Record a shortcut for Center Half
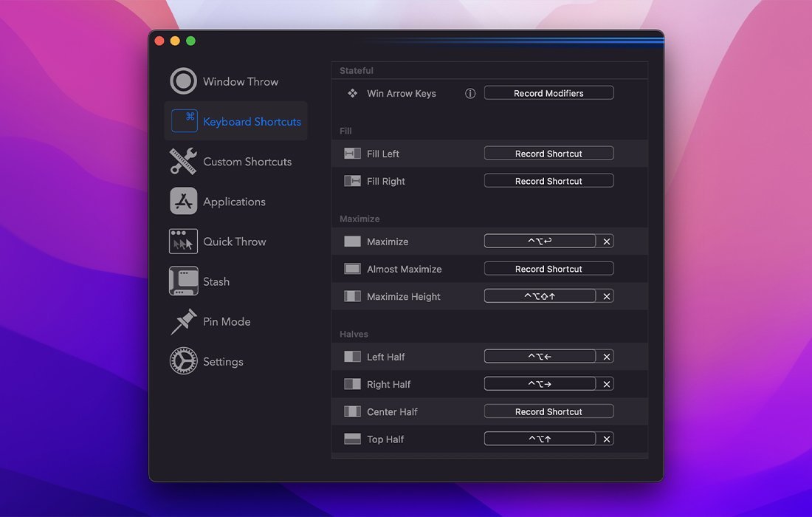The width and height of the screenshot is (812, 517). 548,411
